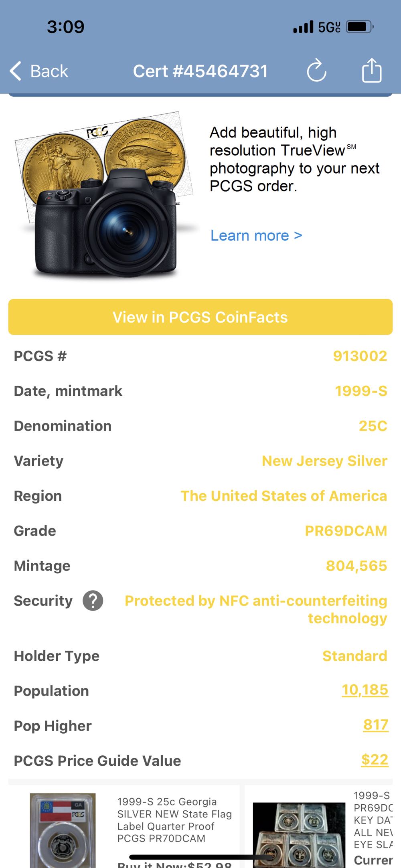Image resolution: width=401 pixels, height=868 pixels.
Task: Tap the cellular signal bars indicator
Action: click(303, 27)
